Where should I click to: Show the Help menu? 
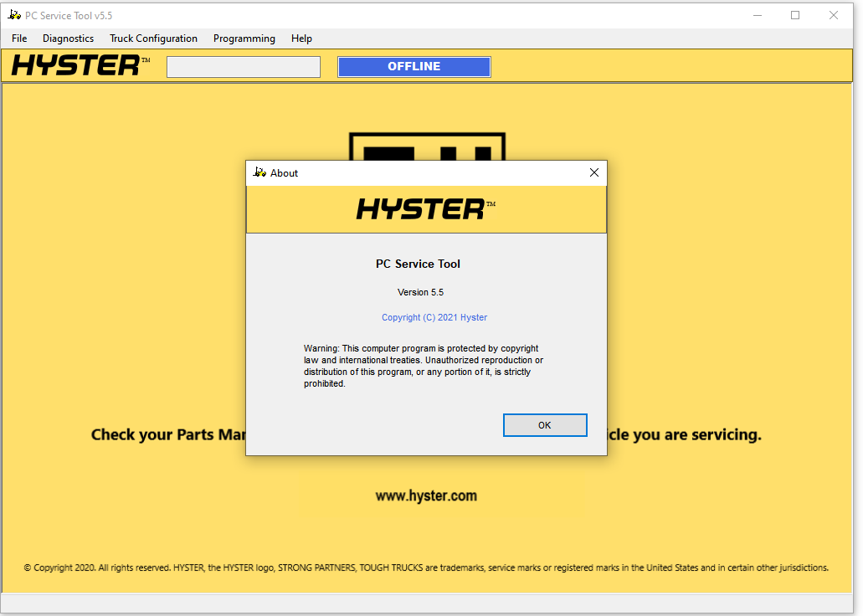point(301,38)
